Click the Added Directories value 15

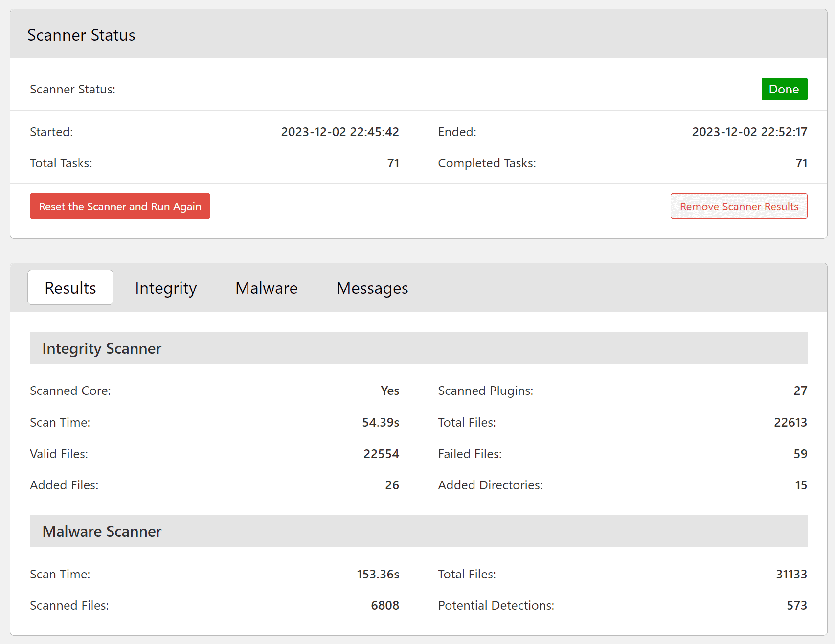pos(801,485)
